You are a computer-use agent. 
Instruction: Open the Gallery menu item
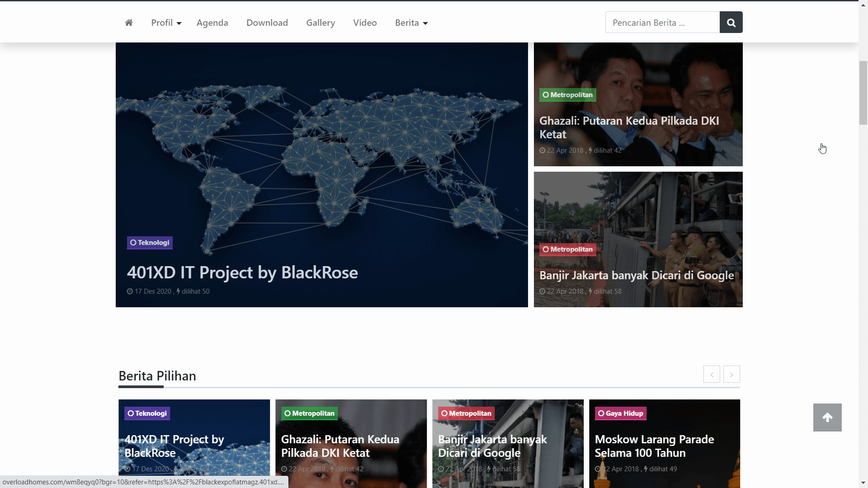coord(321,23)
